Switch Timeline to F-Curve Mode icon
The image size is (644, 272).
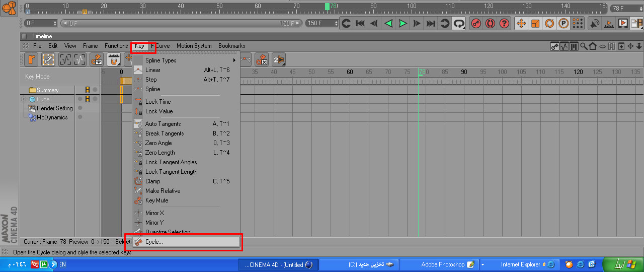click(x=564, y=46)
